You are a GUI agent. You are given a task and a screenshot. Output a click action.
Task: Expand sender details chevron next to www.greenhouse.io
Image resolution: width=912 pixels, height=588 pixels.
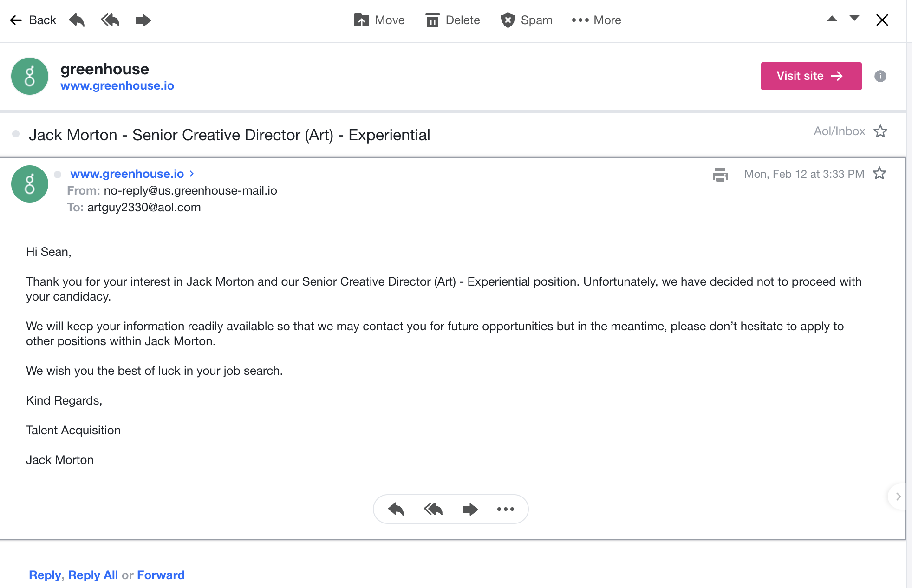click(x=192, y=174)
